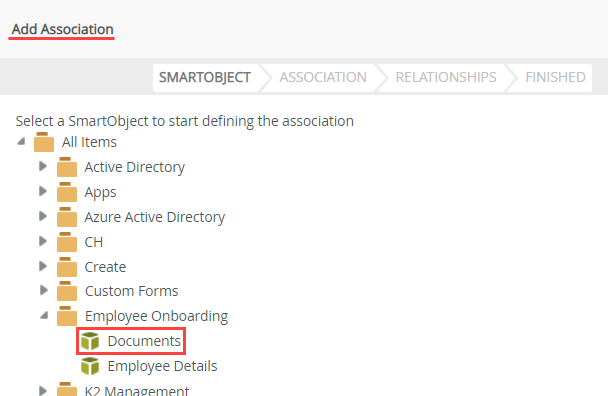Expand the K2 Management folder
Viewport: 608px width, 396px height.
pyautogui.click(x=43, y=391)
